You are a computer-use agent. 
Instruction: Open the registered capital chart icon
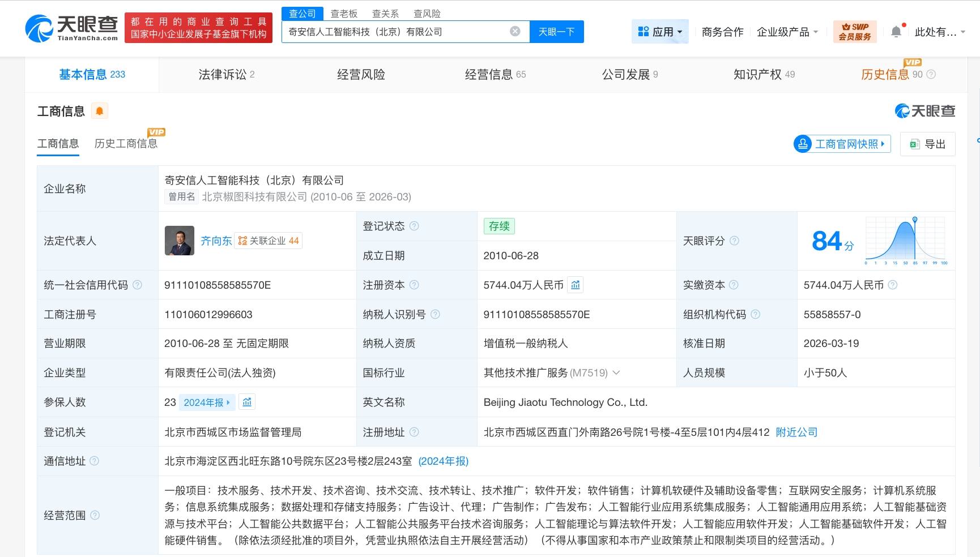click(x=576, y=285)
